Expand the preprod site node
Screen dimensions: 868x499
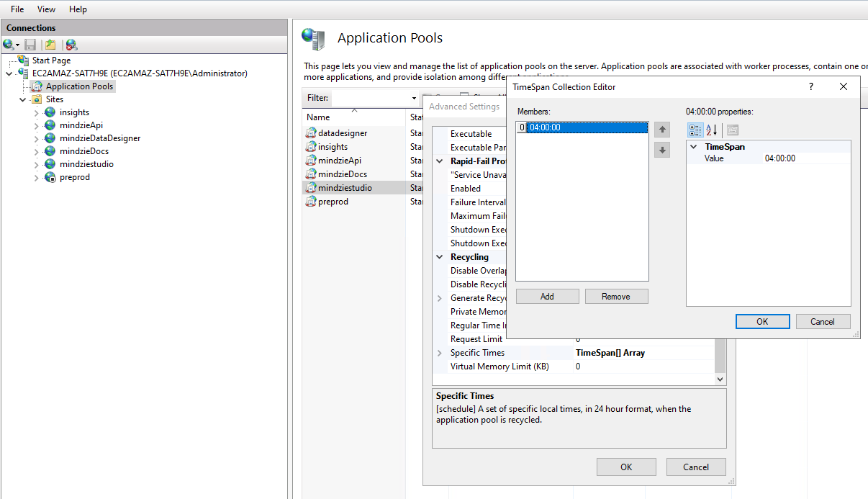click(36, 177)
